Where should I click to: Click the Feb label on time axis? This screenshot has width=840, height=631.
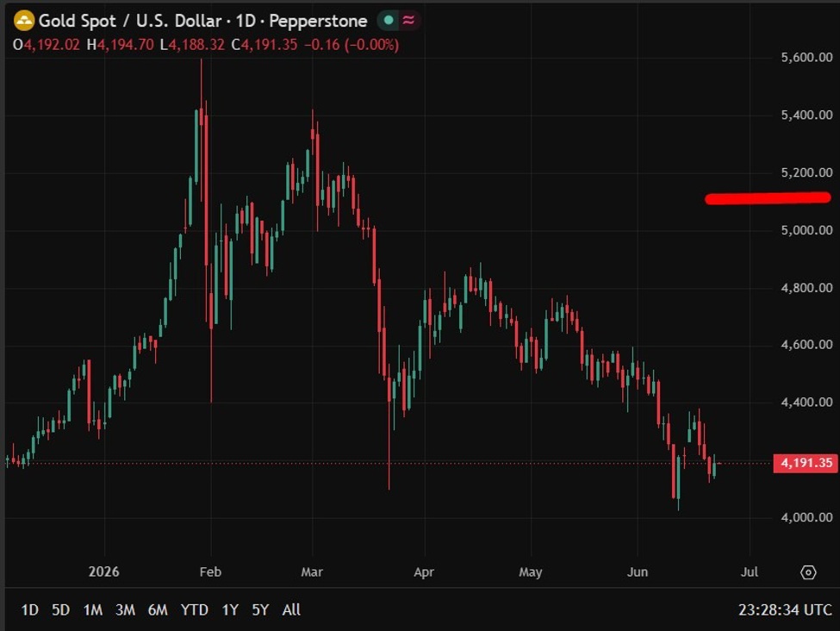coord(210,572)
